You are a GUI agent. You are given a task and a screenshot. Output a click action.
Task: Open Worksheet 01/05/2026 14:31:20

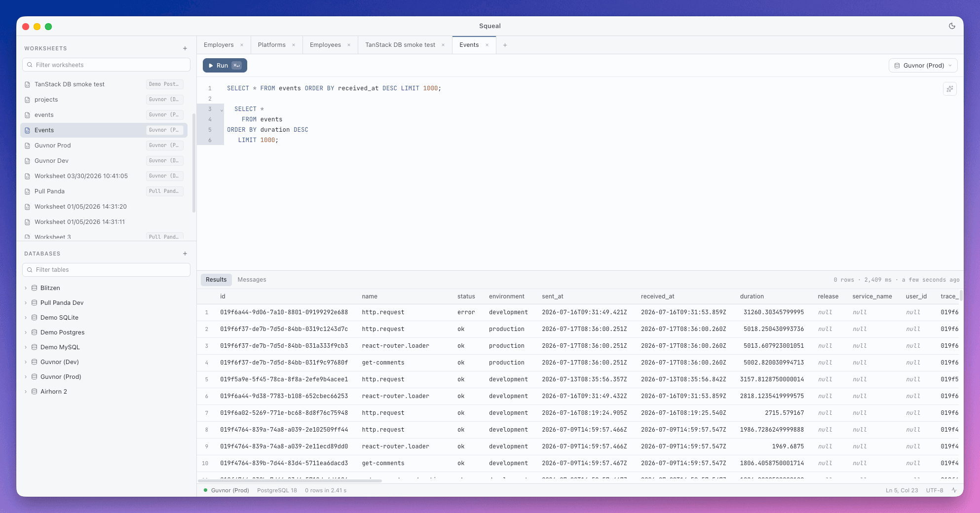click(x=104, y=207)
